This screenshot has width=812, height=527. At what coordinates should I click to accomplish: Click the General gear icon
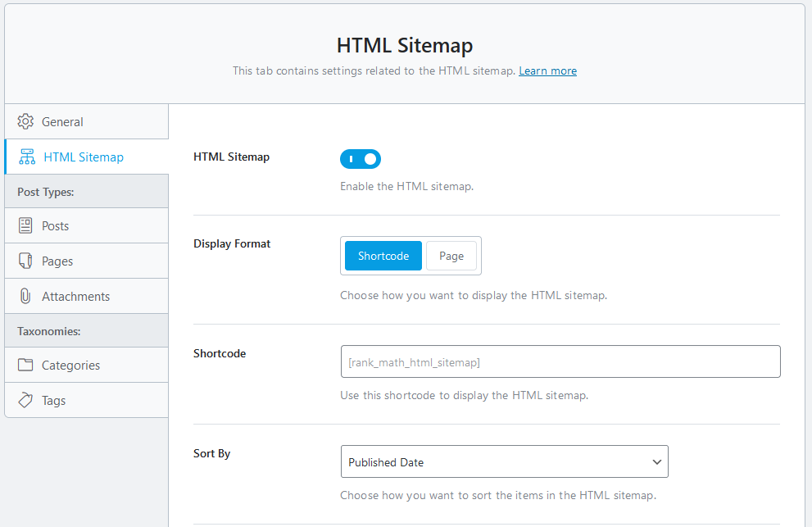pyautogui.click(x=25, y=121)
